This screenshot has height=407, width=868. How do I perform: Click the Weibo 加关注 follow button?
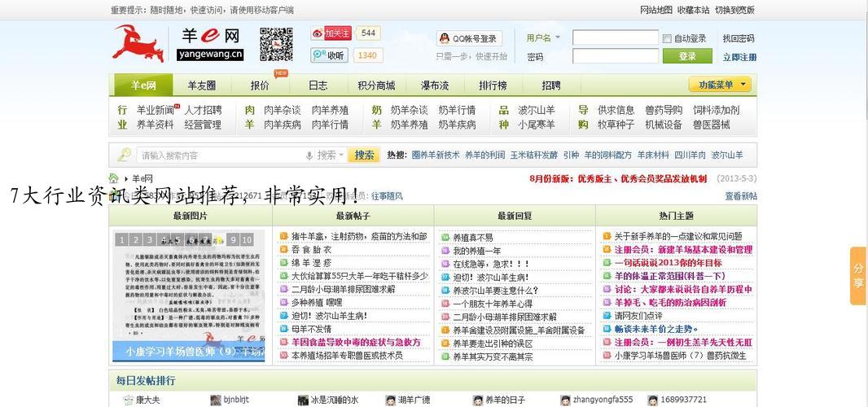click(331, 33)
